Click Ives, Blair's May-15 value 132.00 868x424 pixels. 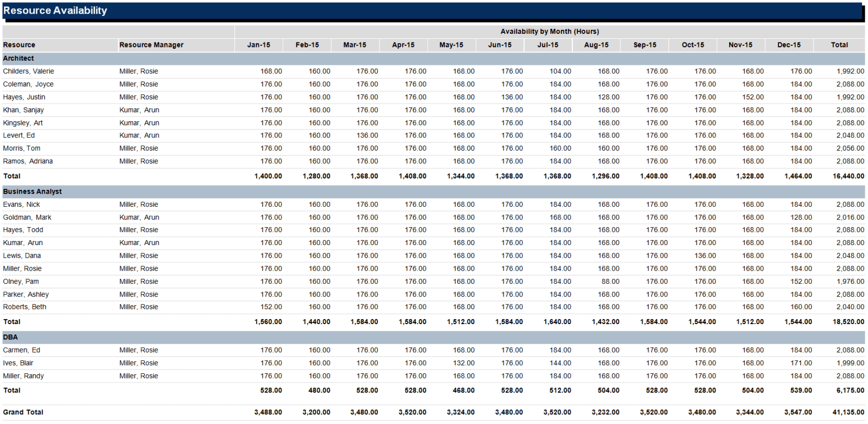click(x=464, y=363)
